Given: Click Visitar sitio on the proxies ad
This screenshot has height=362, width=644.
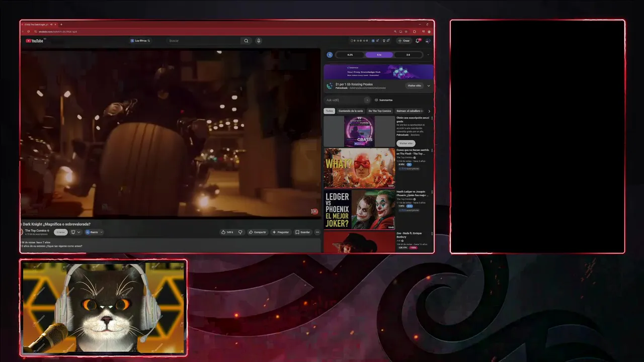Looking at the screenshot, I should click(415, 86).
